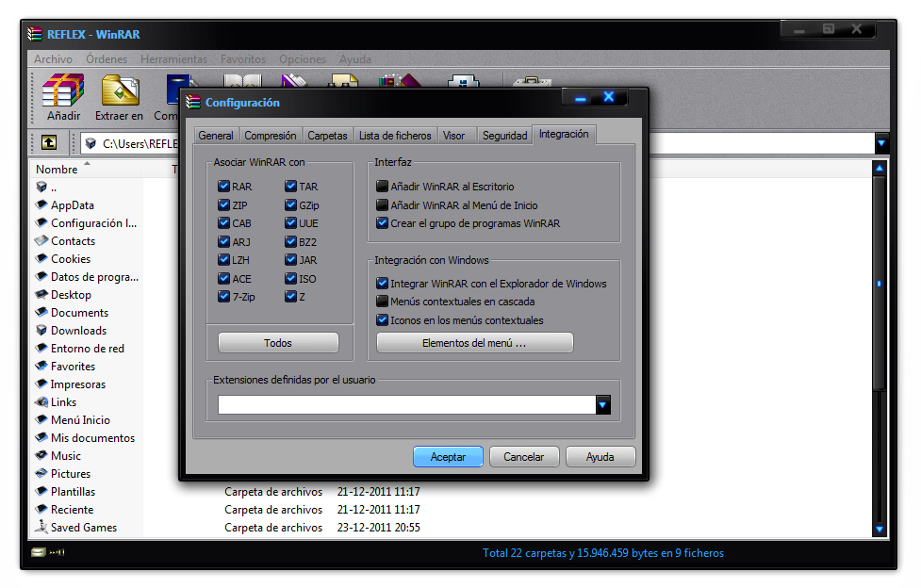Select the Cookies folder icon

(x=41, y=258)
